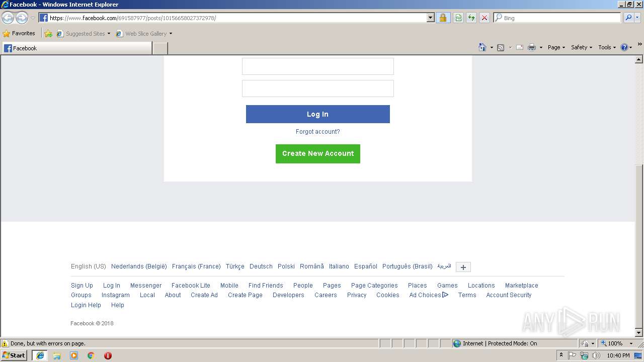Switch language to Français (France)
This screenshot has width=644, height=362.
196,266
